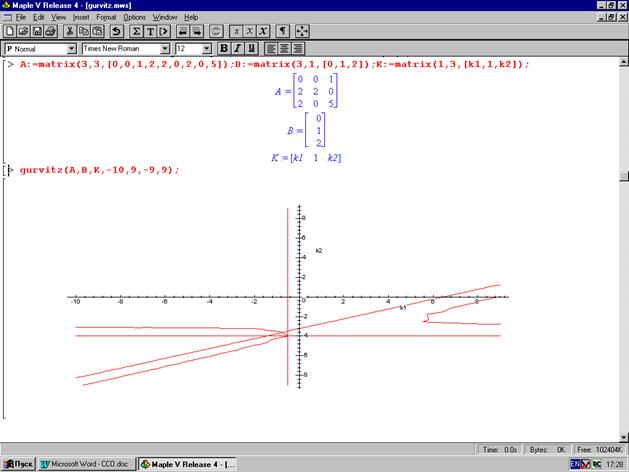This screenshot has width=629, height=472.
Task: Open the Times New Roman font dropdown
Action: click(164, 48)
